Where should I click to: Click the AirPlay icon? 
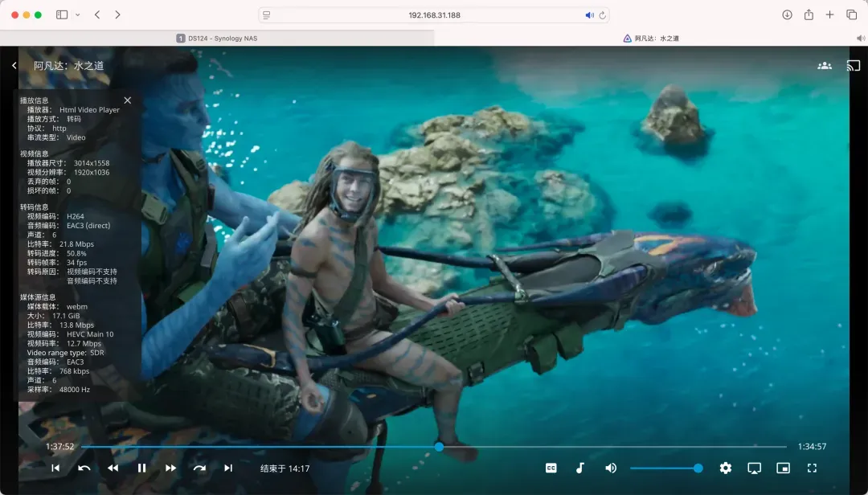[x=754, y=468]
